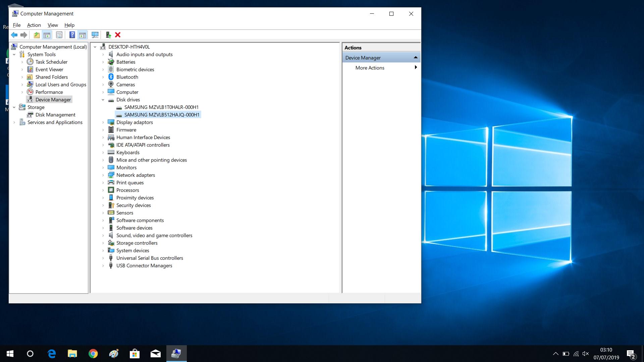Click the Forward navigation arrow
The height and width of the screenshot is (362, 644).
[x=23, y=35]
